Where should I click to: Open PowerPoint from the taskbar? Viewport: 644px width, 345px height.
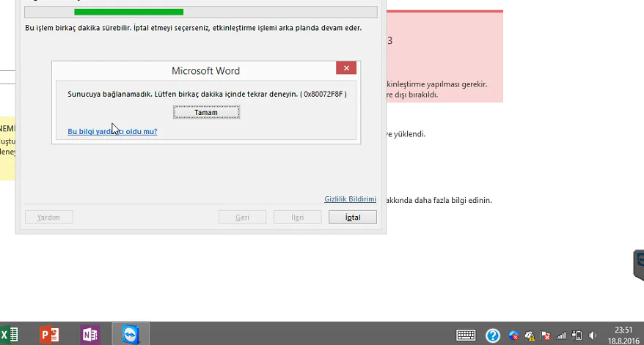[50, 335]
